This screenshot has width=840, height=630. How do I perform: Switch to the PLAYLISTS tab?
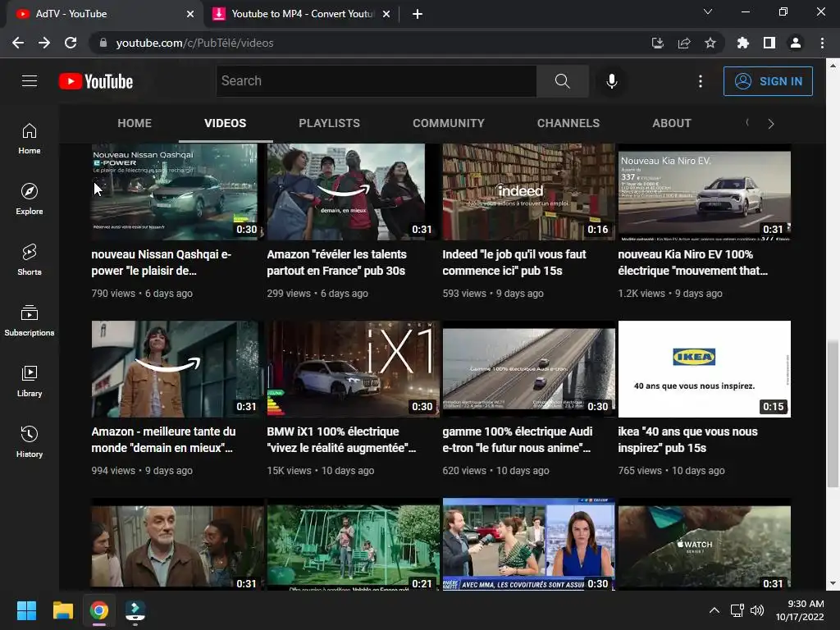[330, 123]
